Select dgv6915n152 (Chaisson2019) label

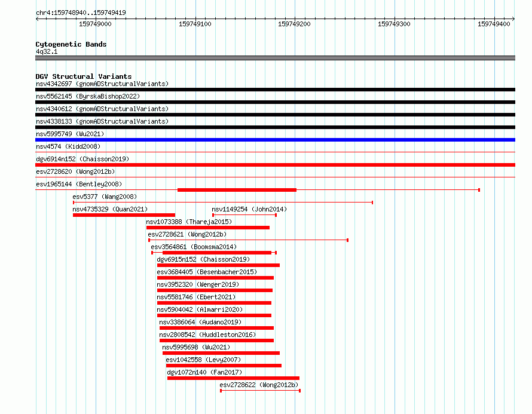point(203,259)
